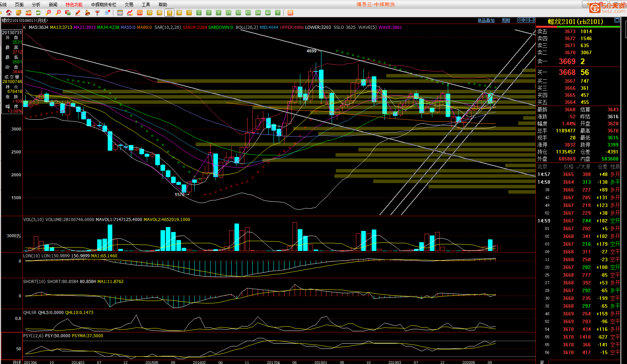Open the 交易 menu

tap(129, 5)
